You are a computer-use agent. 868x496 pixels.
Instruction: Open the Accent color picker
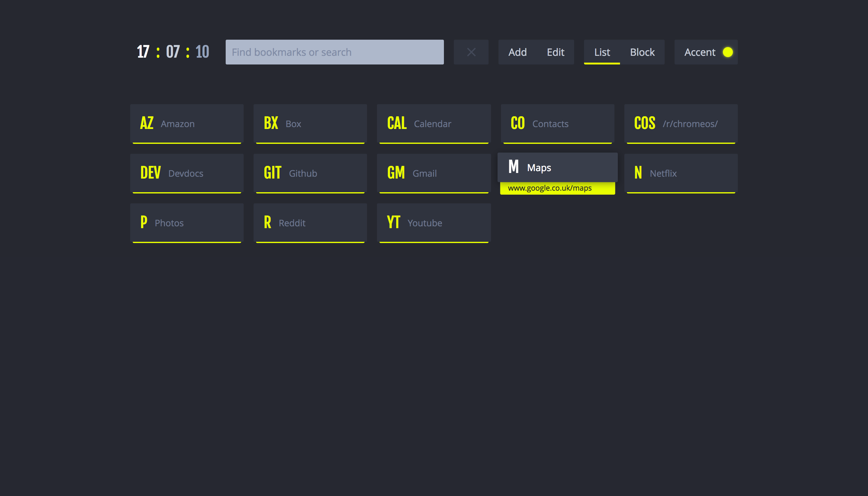coord(706,52)
